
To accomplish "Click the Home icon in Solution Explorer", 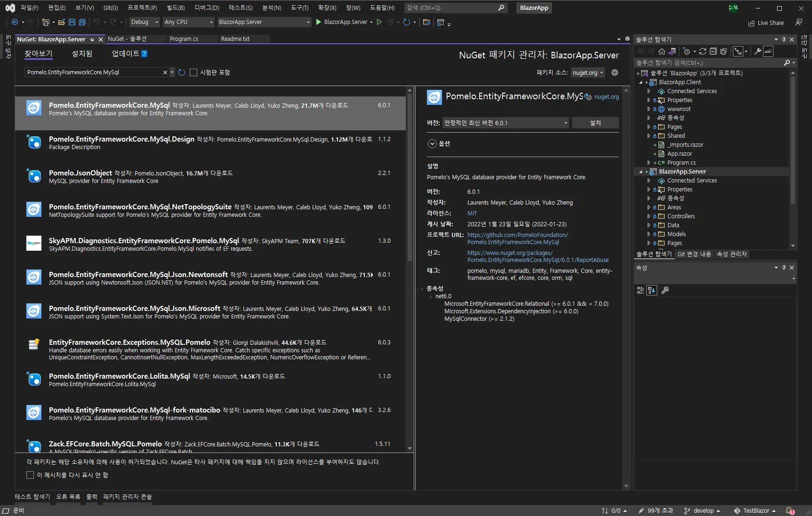I will [x=662, y=51].
